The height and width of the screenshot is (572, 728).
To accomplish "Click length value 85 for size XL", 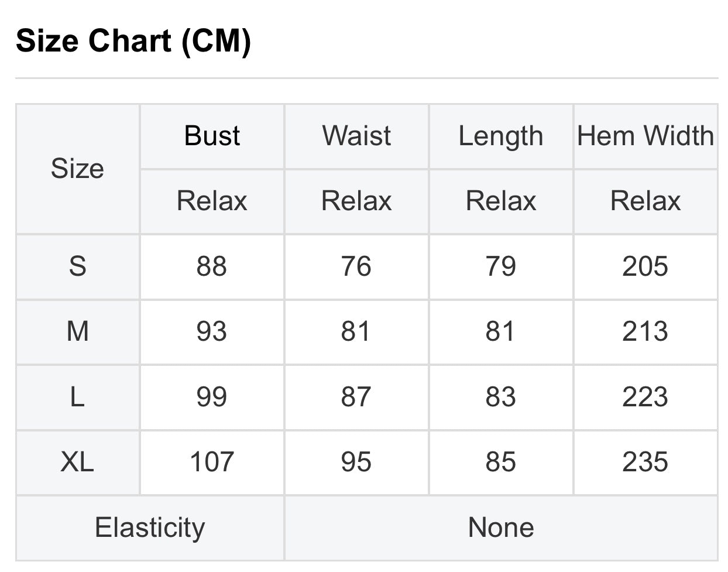I will tap(501, 462).
